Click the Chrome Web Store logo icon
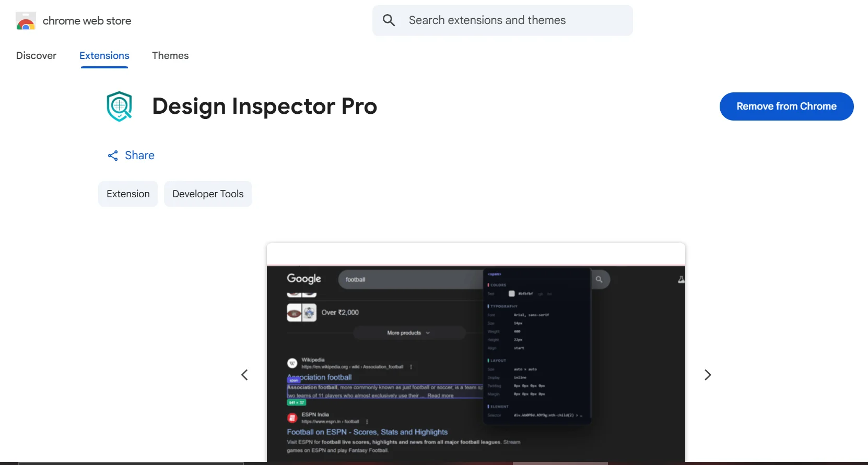This screenshot has height=465, width=868. click(x=26, y=21)
